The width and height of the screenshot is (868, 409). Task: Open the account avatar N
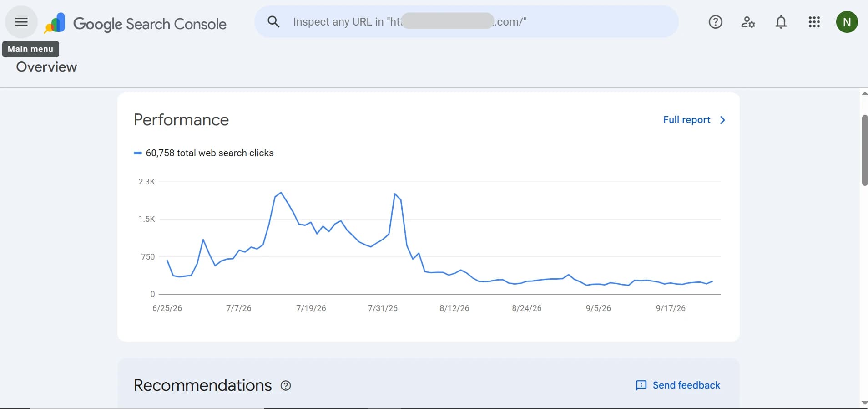coord(847,22)
